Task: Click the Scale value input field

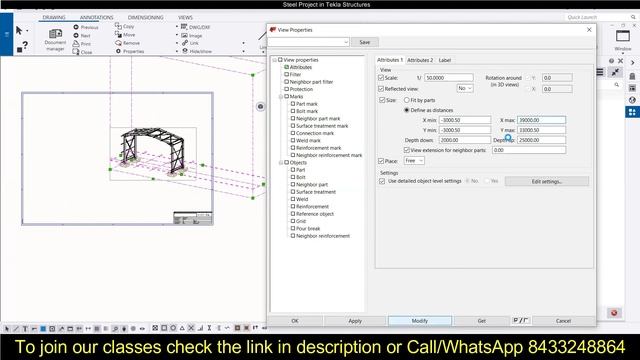Action: tap(449, 78)
